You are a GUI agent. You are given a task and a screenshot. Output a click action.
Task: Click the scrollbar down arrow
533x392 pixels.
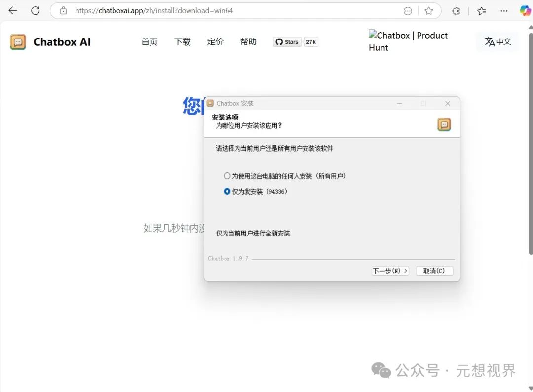[531, 388]
